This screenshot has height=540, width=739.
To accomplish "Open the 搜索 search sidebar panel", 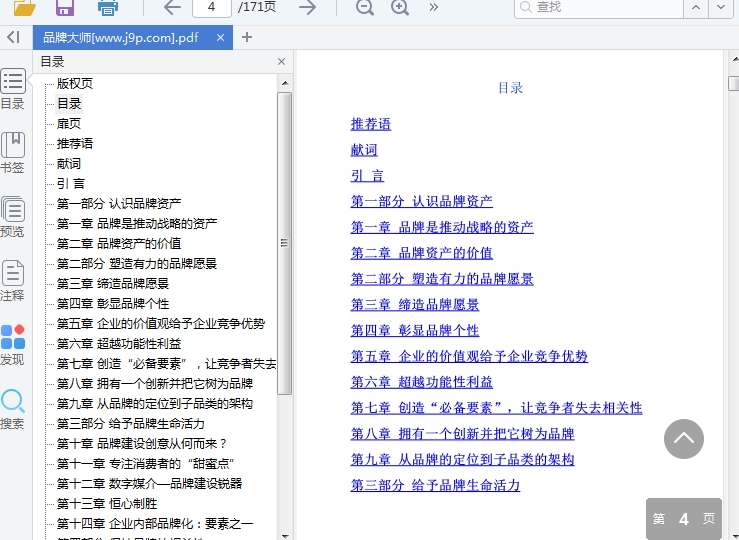I will 13,409.
